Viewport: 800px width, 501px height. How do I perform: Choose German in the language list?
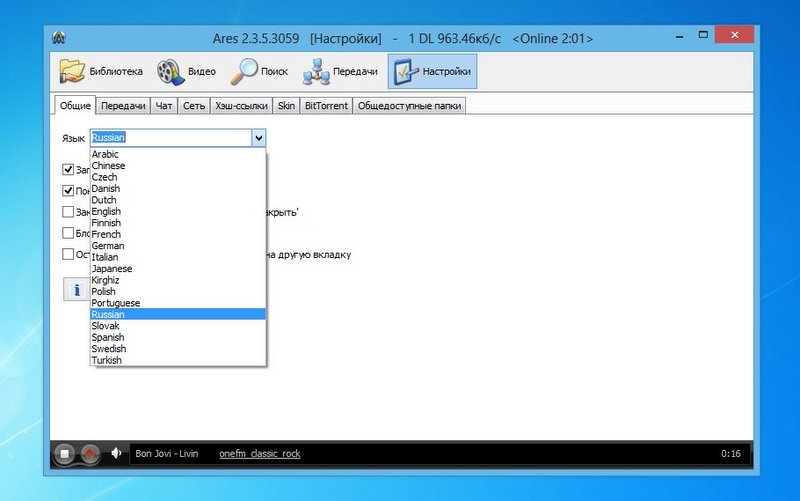pos(178,246)
